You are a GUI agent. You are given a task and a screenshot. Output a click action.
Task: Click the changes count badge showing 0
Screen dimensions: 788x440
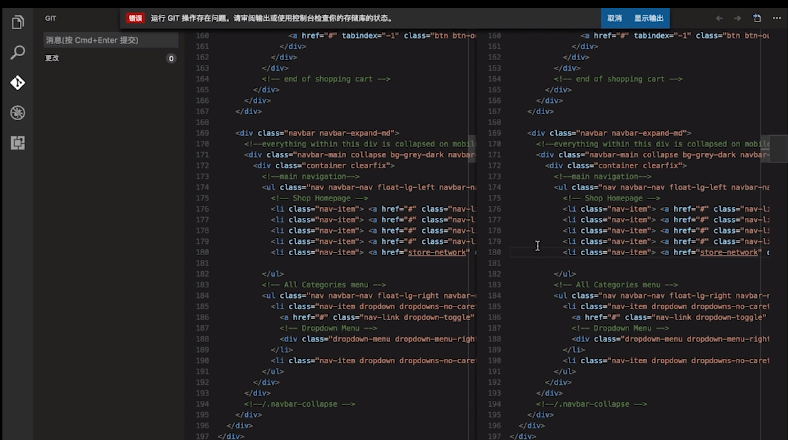pyautogui.click(x=171, y=59)
